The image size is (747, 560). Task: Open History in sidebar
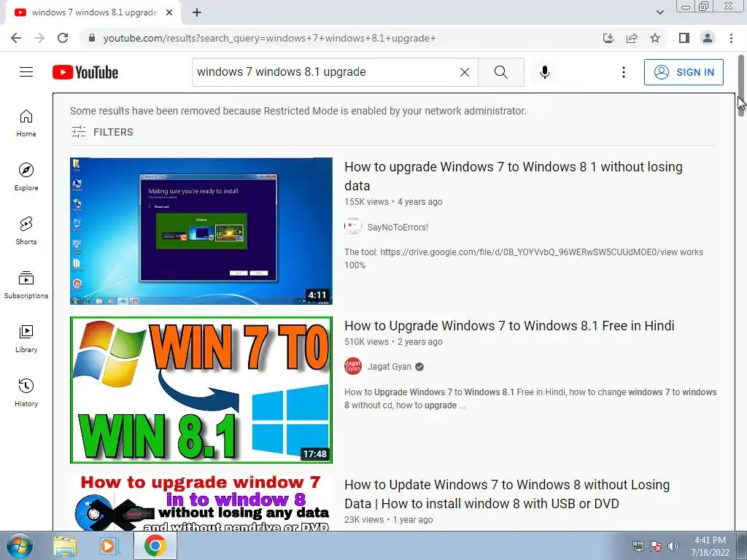point(26,392)
